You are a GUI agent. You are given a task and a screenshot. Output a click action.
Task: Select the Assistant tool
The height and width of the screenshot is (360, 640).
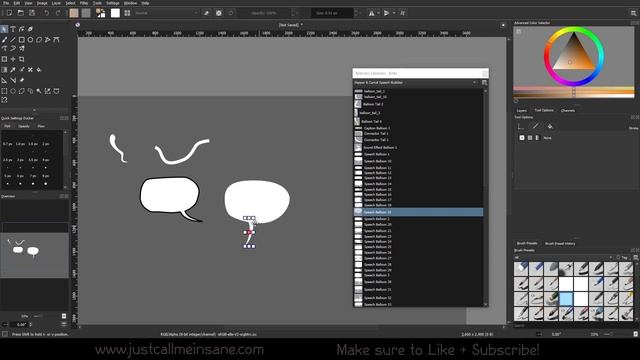coord(4,80)
